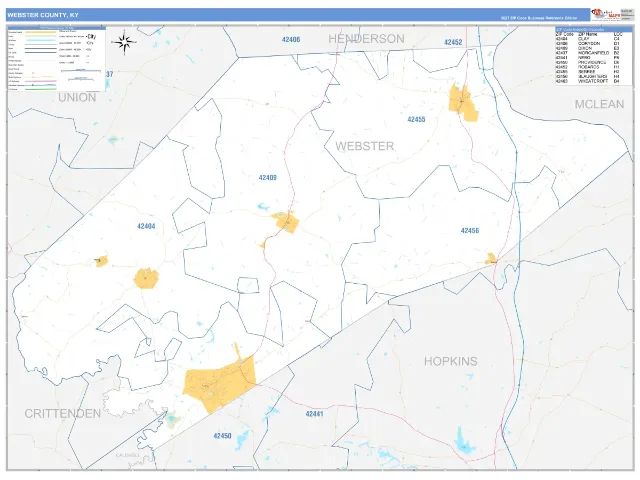
Task: Click the HOPKINS county label
Action: [x=451, y=361]
